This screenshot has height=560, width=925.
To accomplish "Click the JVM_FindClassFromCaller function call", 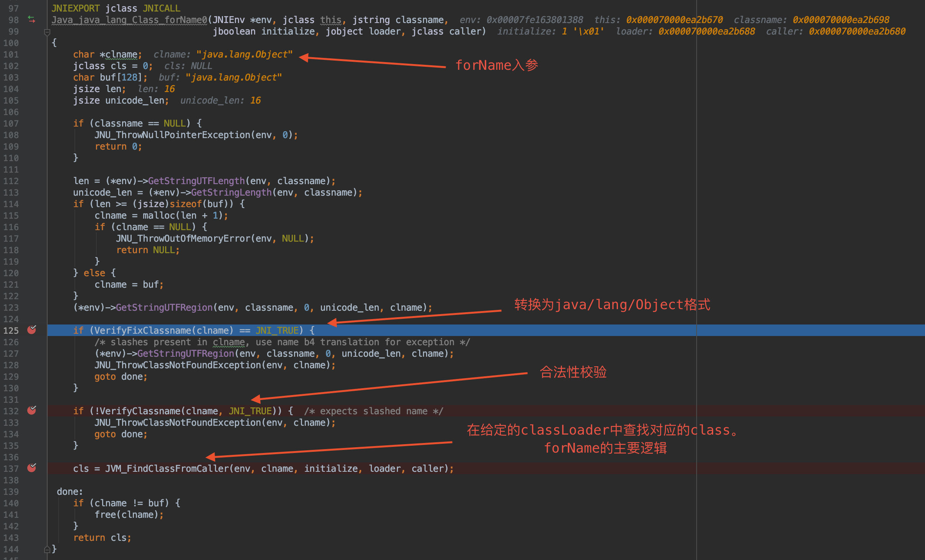I will coord(167,468).
